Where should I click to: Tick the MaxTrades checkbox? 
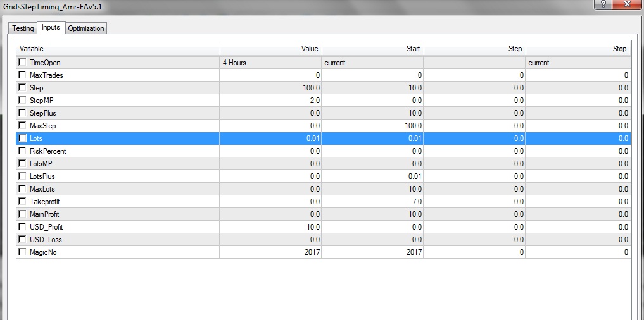click(23, 75)
